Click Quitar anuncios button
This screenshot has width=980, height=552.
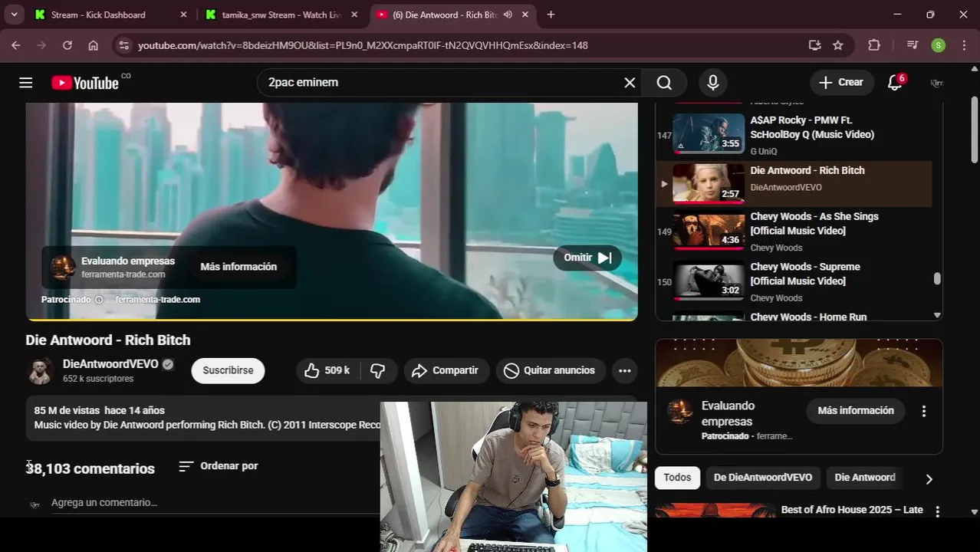click(550, 370)
